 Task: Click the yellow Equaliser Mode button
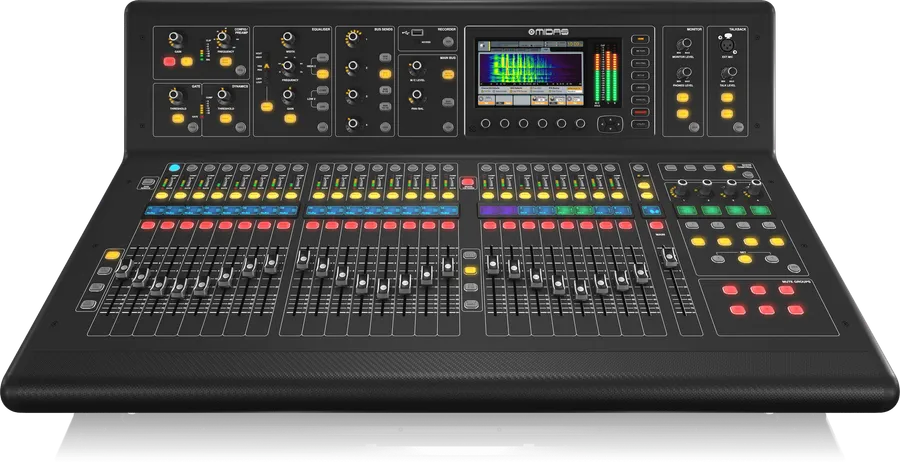tap(266, 106)
